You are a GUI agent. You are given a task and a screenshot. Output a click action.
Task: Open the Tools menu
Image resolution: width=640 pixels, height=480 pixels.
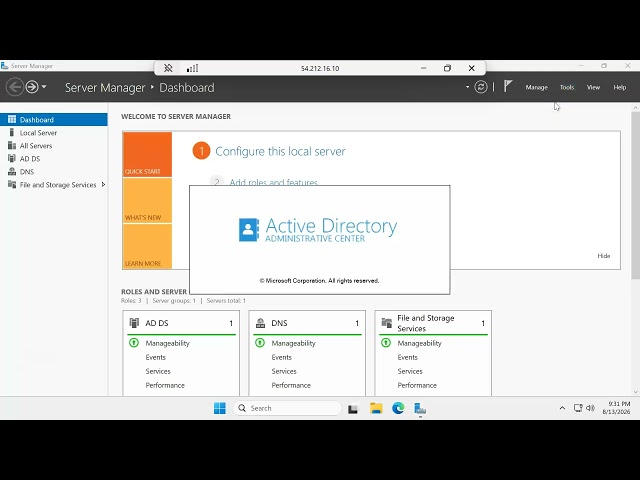click(x=567, y=87)
